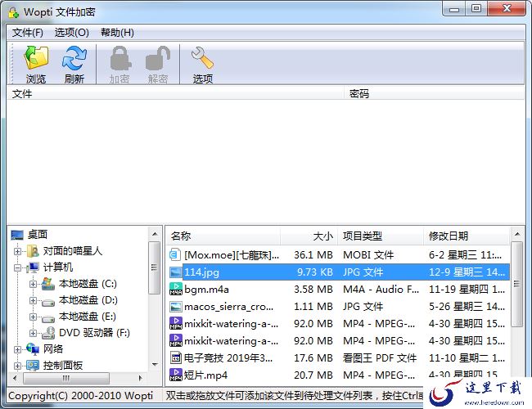Click the MOBI file icon of [Mox.moe]
The height and width of the screenshot is (409, 532).
coord(175,254)
